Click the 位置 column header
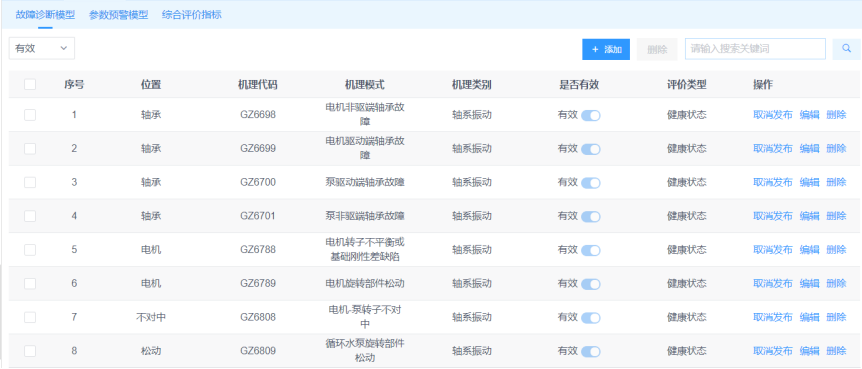 point(151,85)
